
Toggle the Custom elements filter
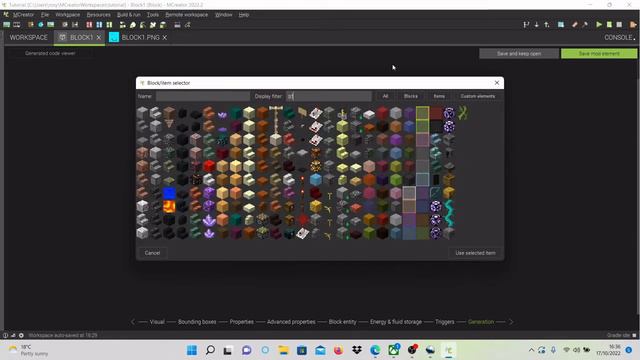[x=478, y=96]
